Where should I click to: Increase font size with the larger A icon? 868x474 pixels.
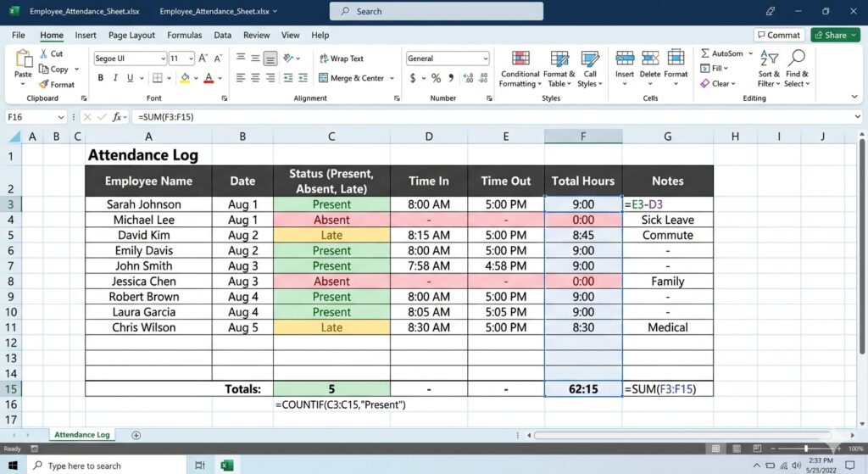pyautogui.click(x=203, y=59)
